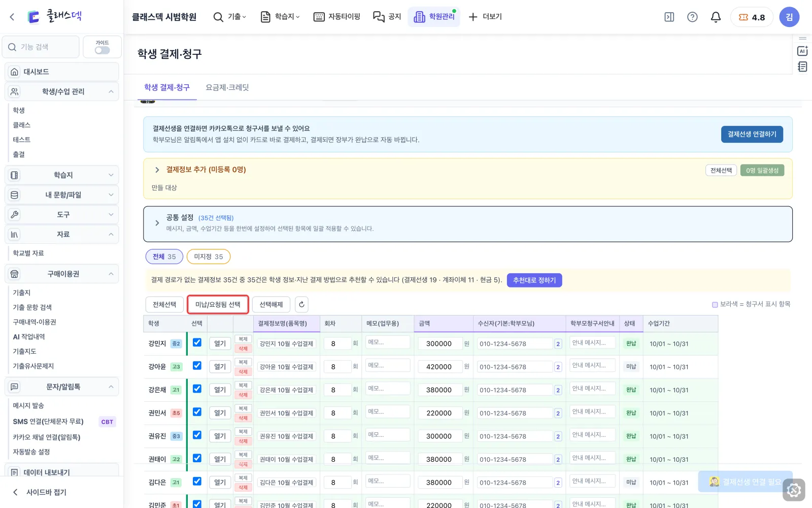Expand 공통 설정 section
This screenshot has height=508, width=812.
tap(157, 223)
